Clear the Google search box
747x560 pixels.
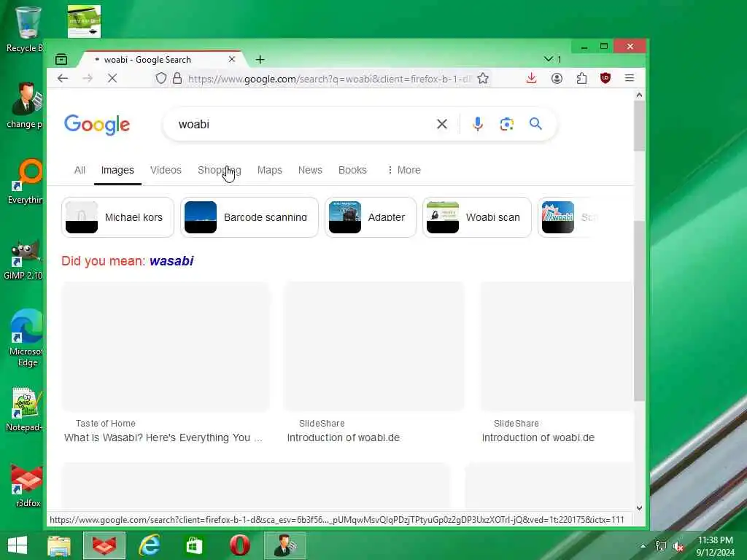[x=442, y=124]
